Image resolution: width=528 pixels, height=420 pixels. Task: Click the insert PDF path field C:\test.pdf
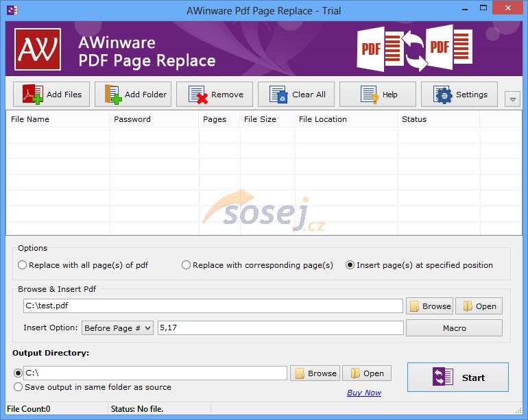point(213,306)
